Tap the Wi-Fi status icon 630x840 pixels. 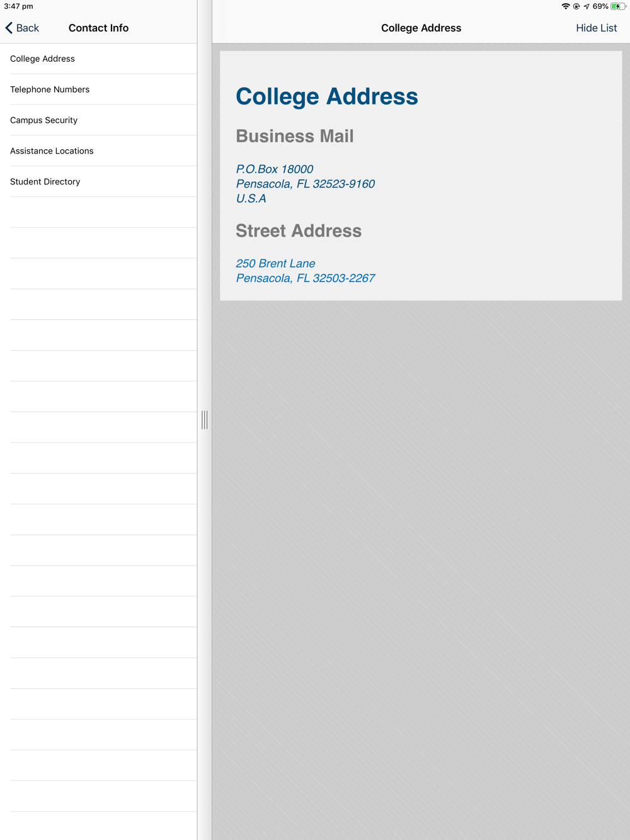(x=566, y=6)
